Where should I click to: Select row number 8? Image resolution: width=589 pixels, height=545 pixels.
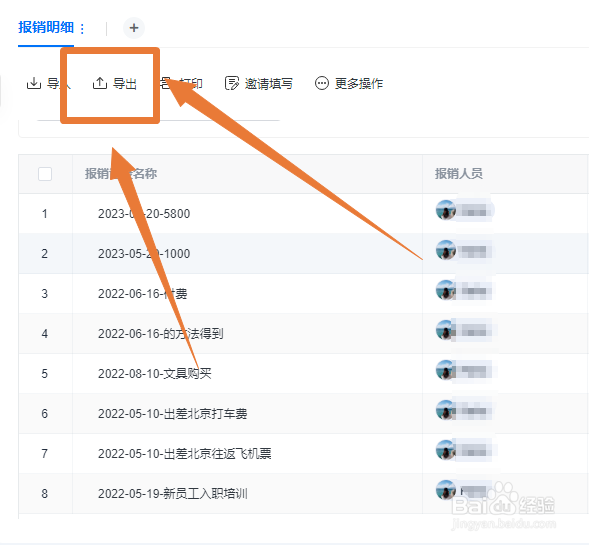click(45, 493)
